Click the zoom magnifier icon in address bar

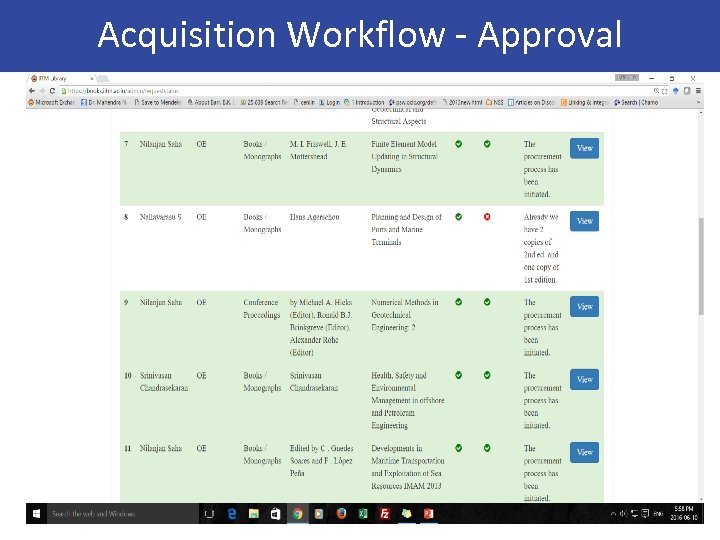[x=657, y=91]
